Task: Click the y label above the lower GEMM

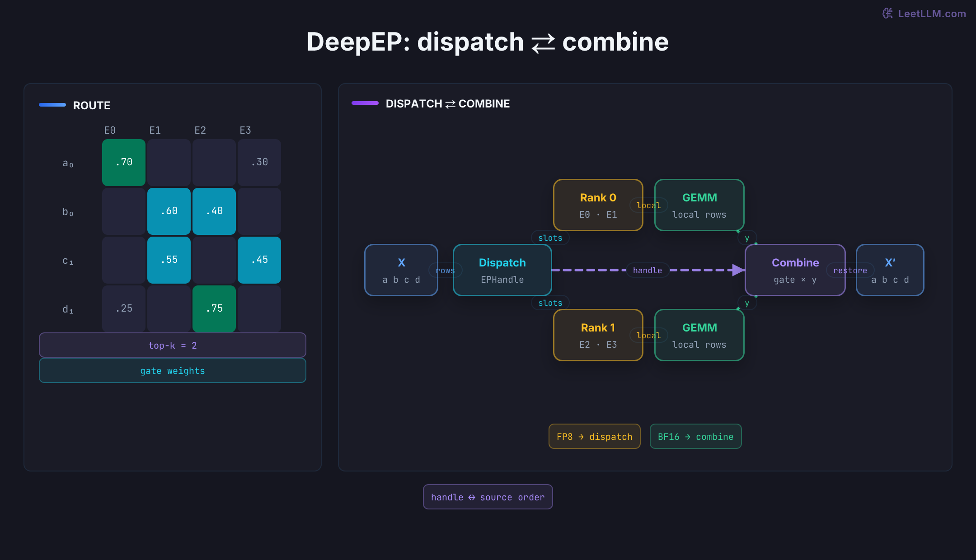Action: [x=747, y=303]
